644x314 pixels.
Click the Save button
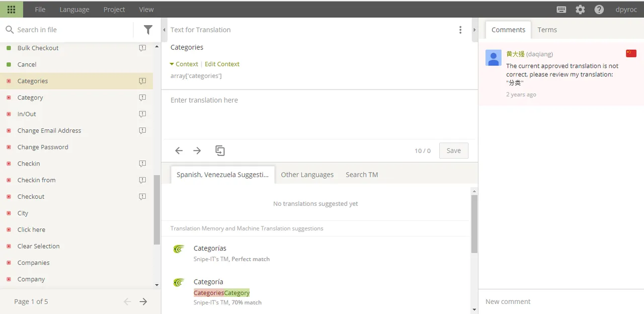(453, 150)
